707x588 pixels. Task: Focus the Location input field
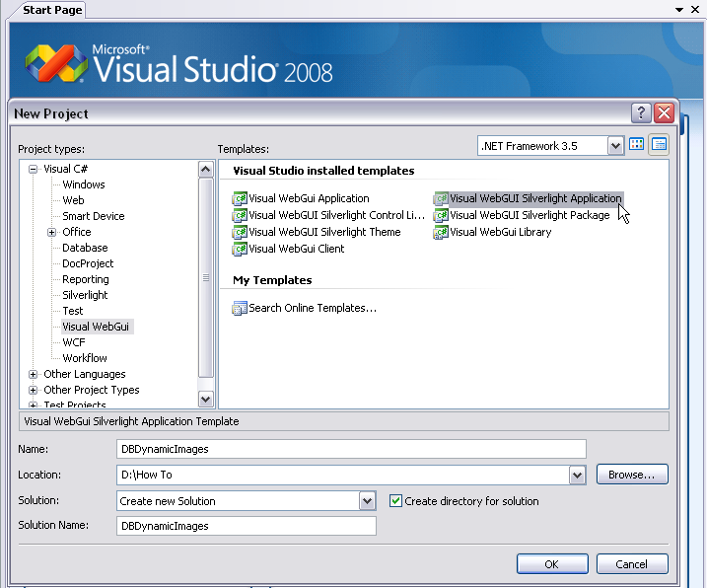tap(343, 475)
